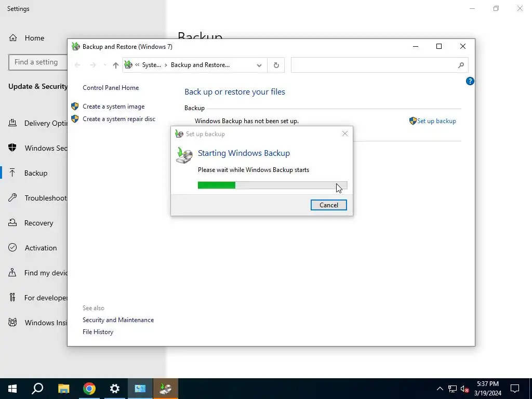
Task: Open the muted volume tray icon
Action: click(464, 389)
